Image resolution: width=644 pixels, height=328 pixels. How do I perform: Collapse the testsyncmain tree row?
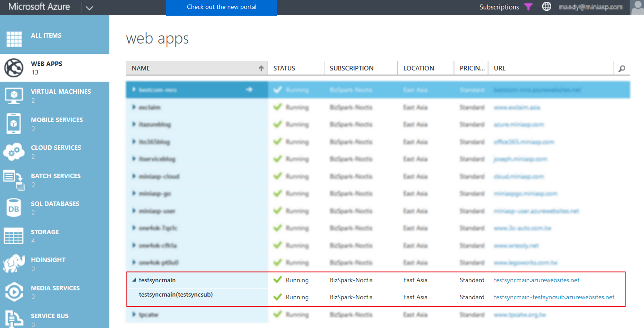[134, 280]
